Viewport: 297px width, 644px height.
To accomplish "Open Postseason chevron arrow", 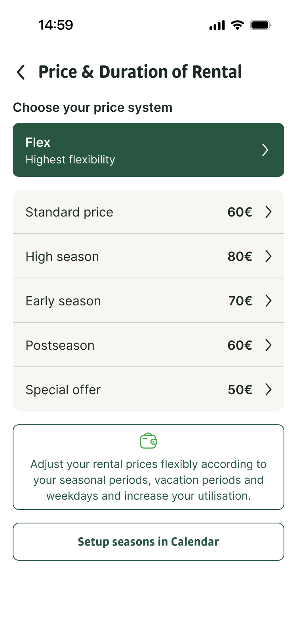I will click(x=268, y=345).
